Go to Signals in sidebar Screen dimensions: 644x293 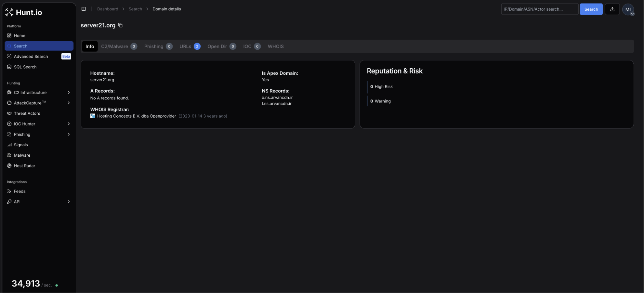click(21, 145)
